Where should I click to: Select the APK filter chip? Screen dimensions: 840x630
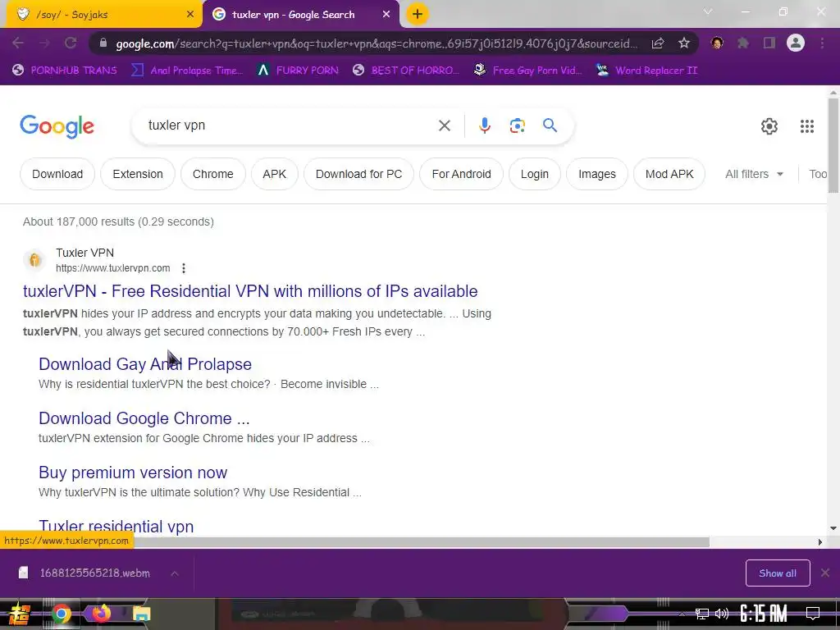pos(274,174)
